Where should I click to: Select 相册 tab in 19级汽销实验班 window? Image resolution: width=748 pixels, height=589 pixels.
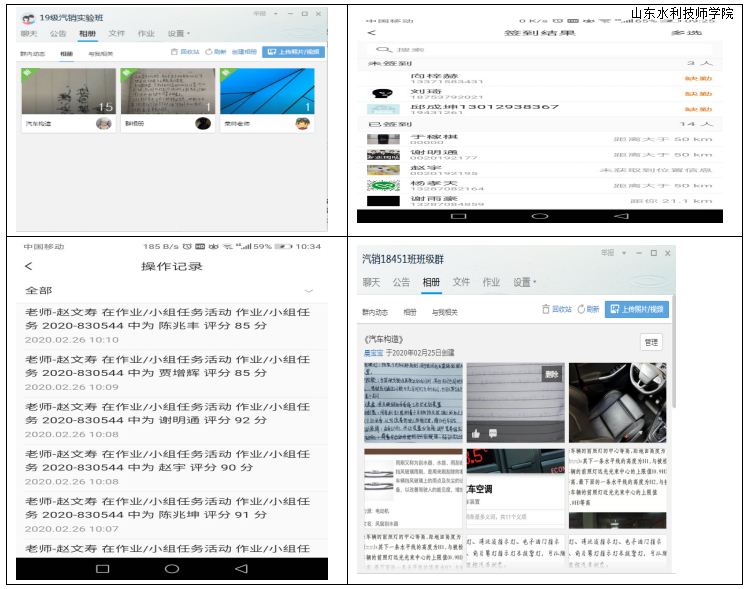pos(87,33)
